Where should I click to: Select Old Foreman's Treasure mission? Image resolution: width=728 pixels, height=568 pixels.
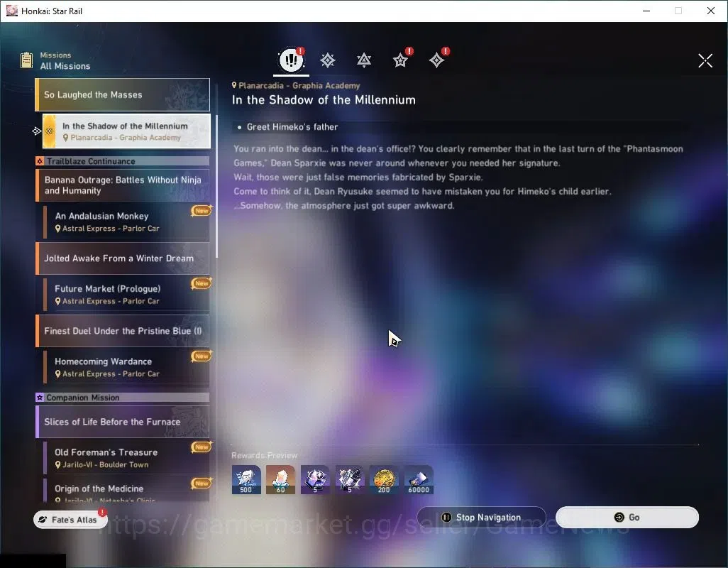point(126,458)
